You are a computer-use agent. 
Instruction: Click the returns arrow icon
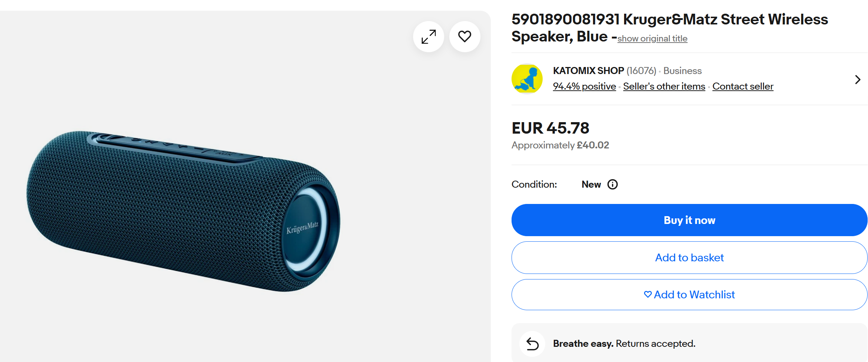click(x=532, y=344)
